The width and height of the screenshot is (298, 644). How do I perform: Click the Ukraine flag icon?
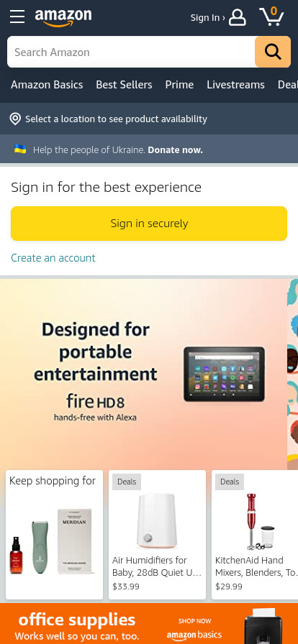20,149
